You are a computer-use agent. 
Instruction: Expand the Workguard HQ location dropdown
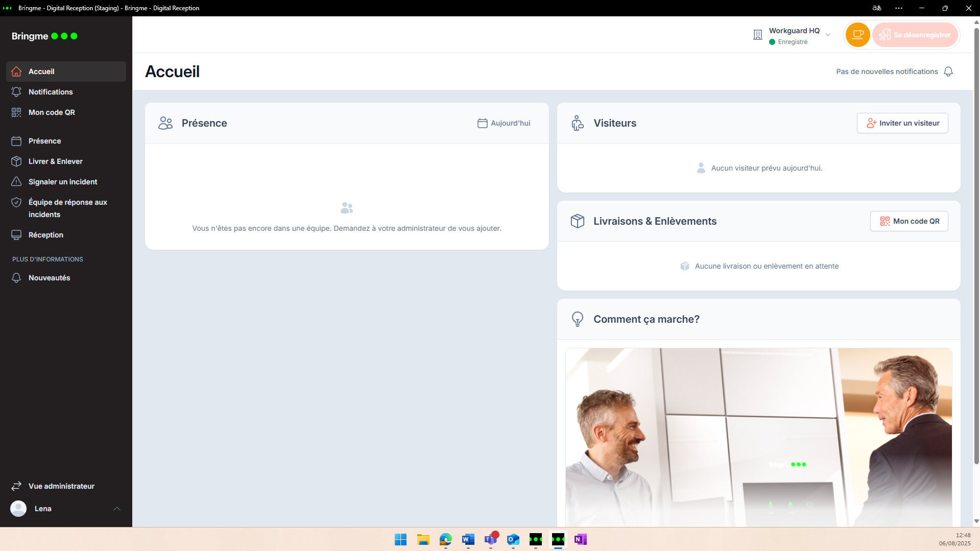point(828,35)
